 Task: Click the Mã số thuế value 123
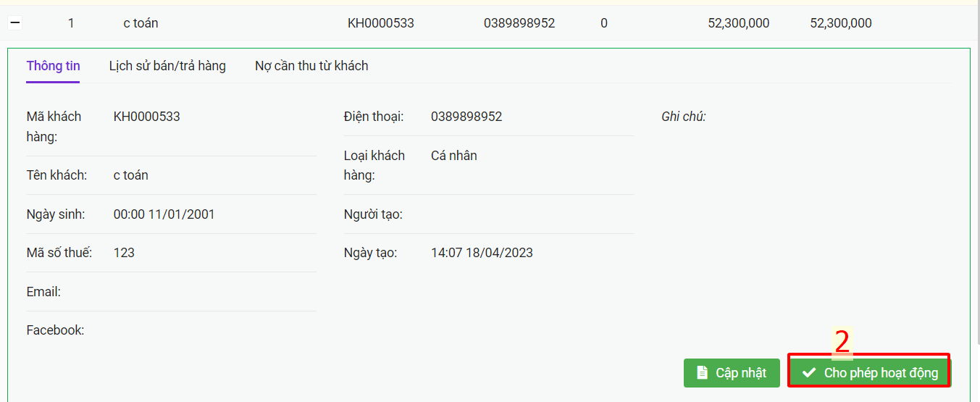pos(124,253)
